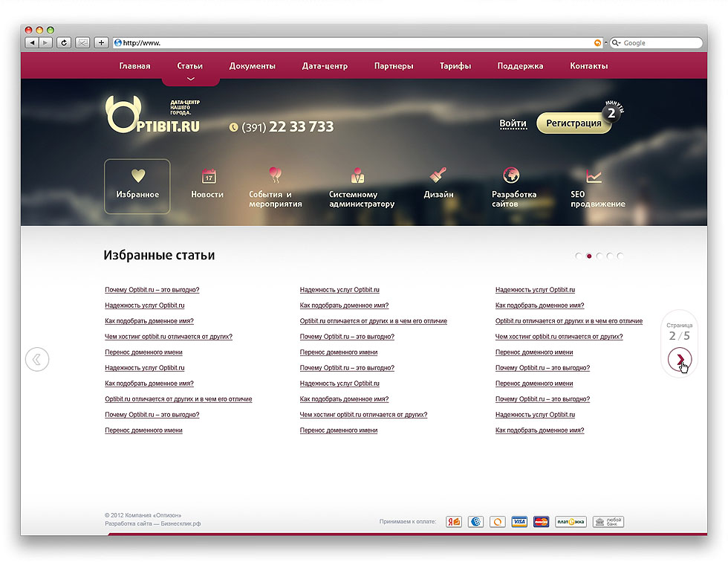
Task: Click the clock icon beside the phone number
Action: [x=233, y=127]
